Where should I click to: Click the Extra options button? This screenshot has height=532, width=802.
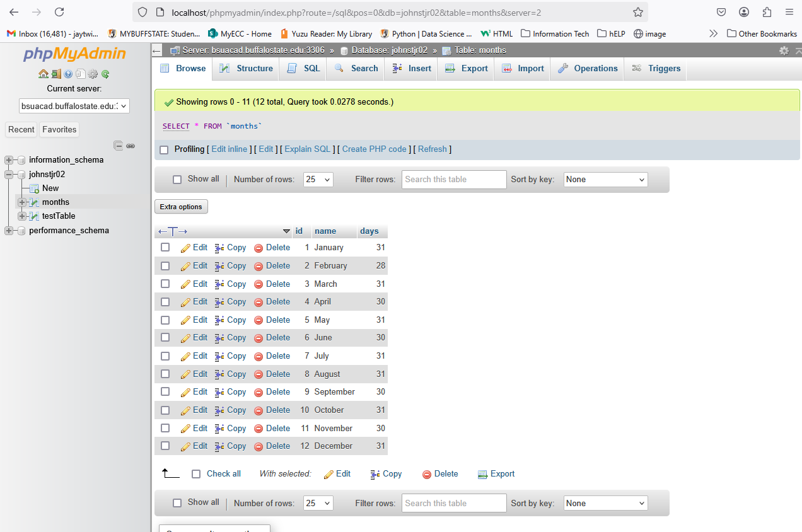tap(181, 206)
